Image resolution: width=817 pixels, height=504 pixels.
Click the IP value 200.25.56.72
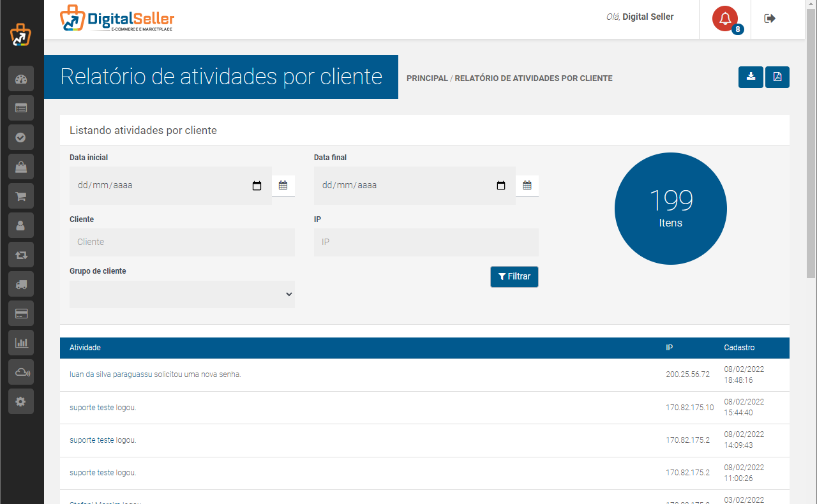coord(687,374)
